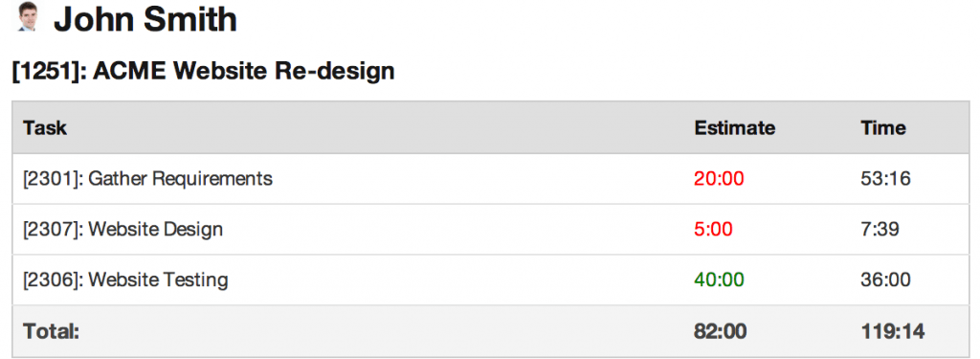Select the Estimate column header
The width and height of the screenshot is (980, 359).
tap(734, 127)
